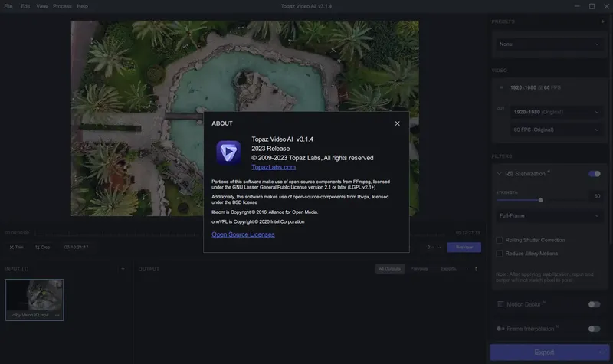Add a new preset with plus icon
This screenshot has width=613, height=364.
pos(602,21)
